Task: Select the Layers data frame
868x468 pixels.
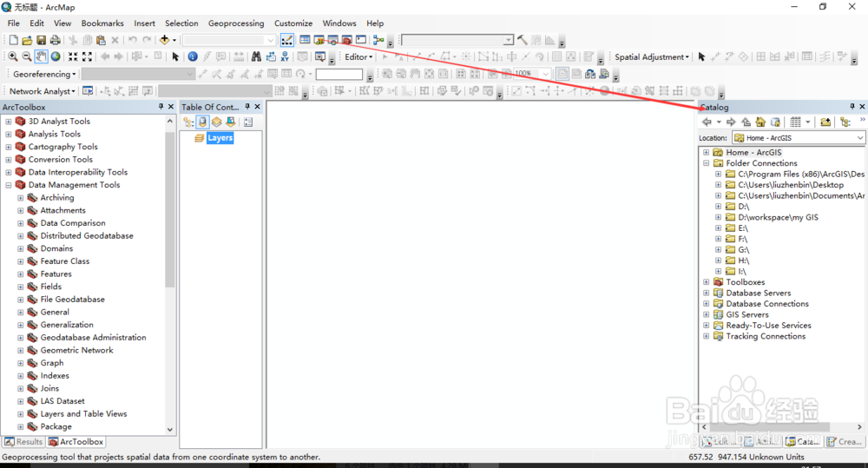Action: (x=220, y=138)
